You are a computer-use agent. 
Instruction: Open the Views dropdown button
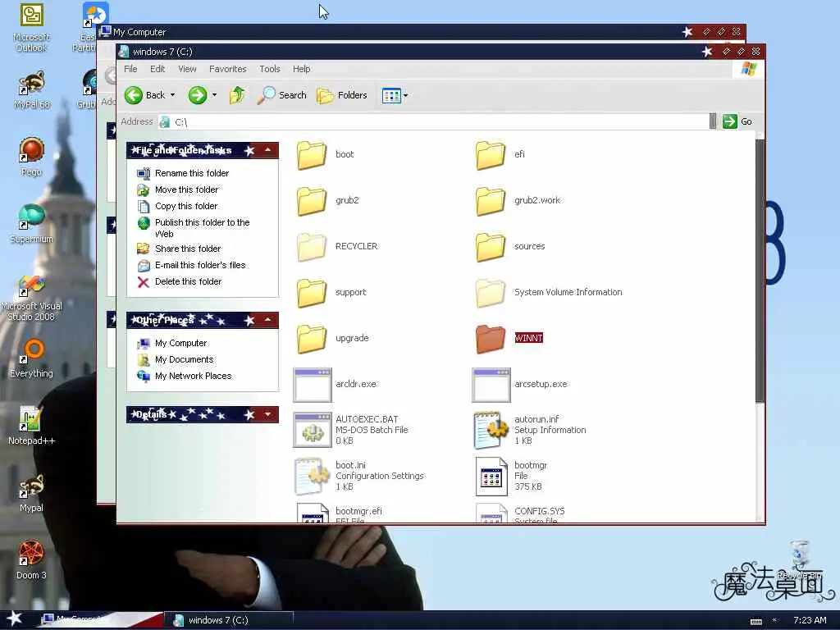pos(395,96)
